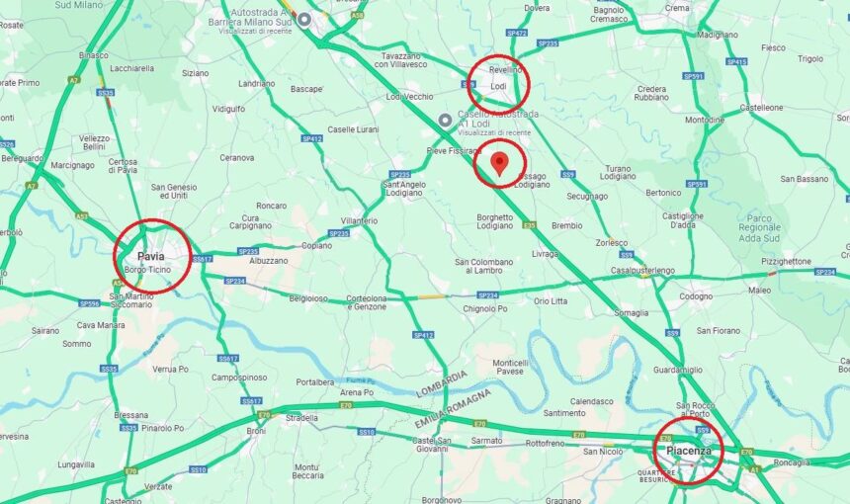Click the Sant'Angelo Lodigiano town label
Image resolution: width=850 pixels, height=504 pixels.
click(404, 189)
